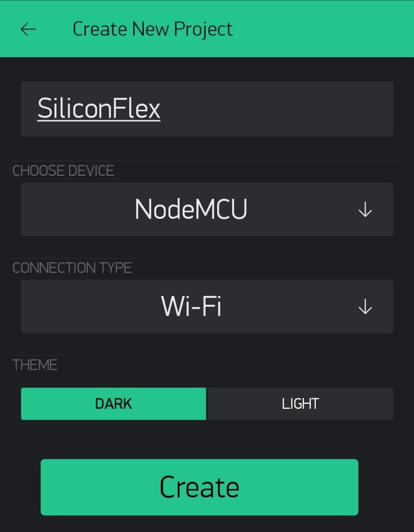Go back using the header arrow
Screen dimensions: 414x532
(28, 29)
